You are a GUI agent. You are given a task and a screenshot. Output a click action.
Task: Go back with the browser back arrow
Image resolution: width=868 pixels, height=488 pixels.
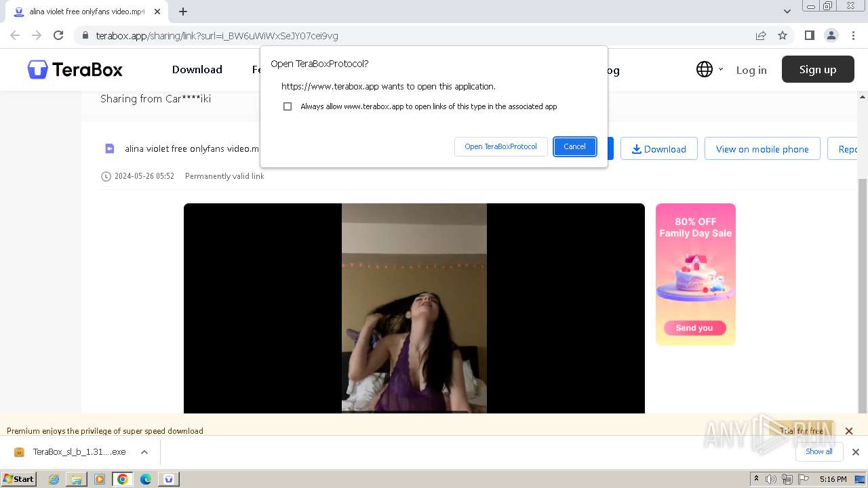[x=15, y=35]
